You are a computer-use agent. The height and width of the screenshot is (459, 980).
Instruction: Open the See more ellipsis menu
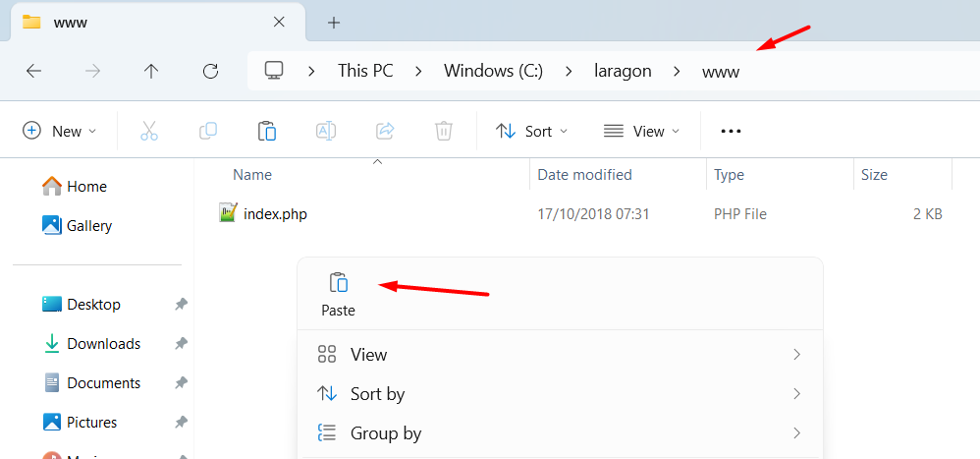pyautogui.click(x=731, y=131)
